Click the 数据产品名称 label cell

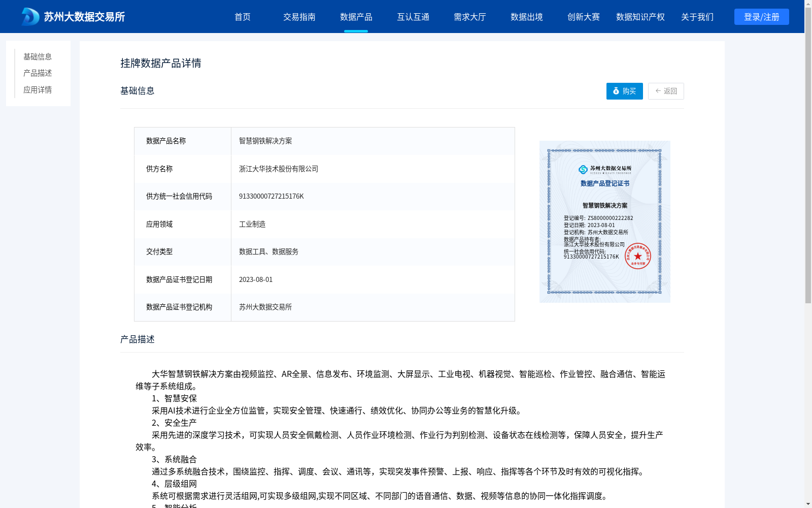coord(183,141)
